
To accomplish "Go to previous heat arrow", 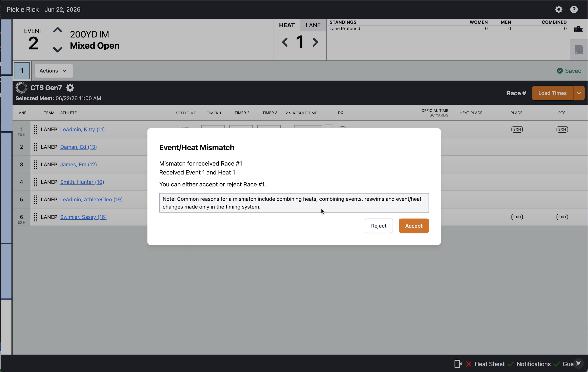I will click(x=285, y=42).
